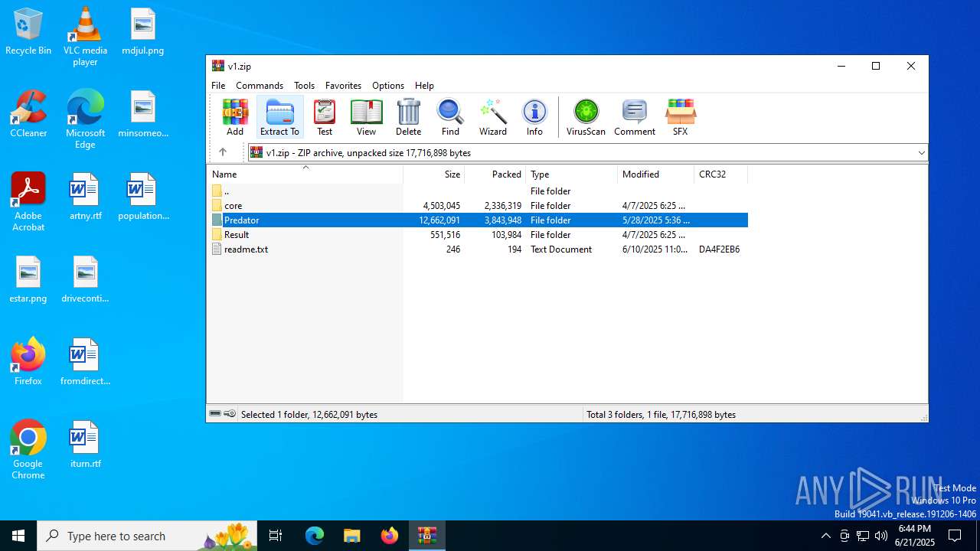The image size is (980, 551).
Task: Click the Delete trash icon
Action: [408, 117]
